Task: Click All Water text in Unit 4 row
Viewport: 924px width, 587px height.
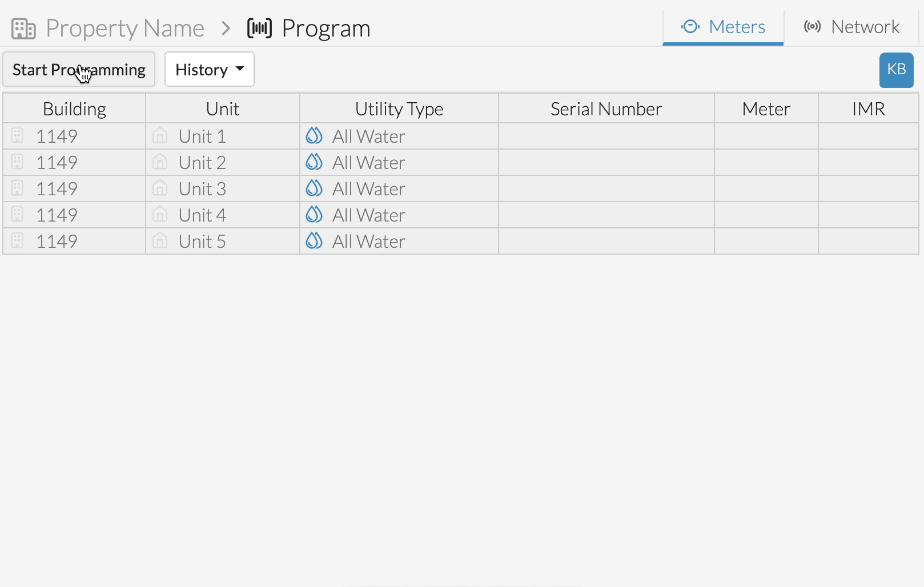Action: coord(369,215)
